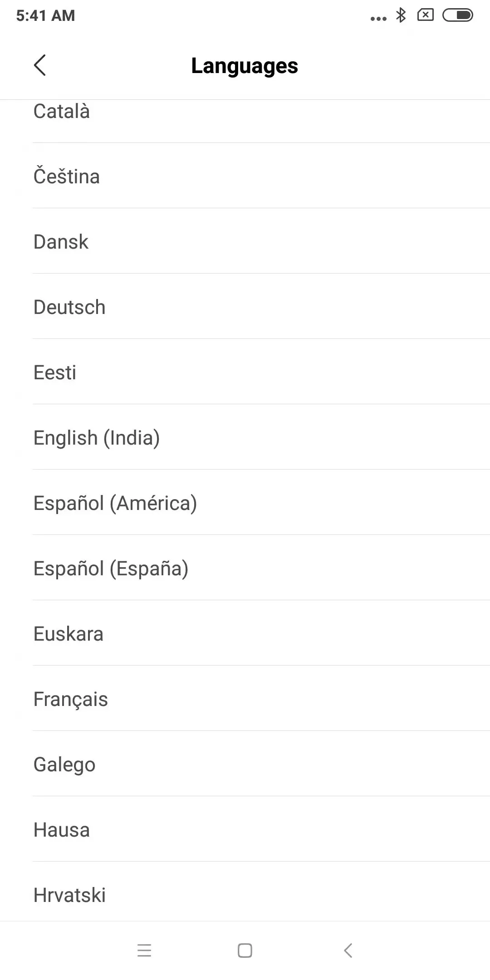Tap the system back navigation arrow

coord(348,951)
